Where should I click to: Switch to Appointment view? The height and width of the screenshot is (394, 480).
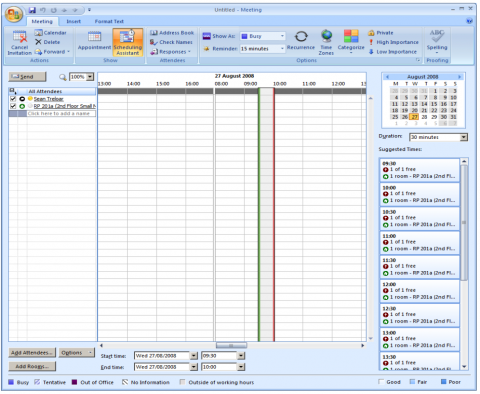coord(94,41)
